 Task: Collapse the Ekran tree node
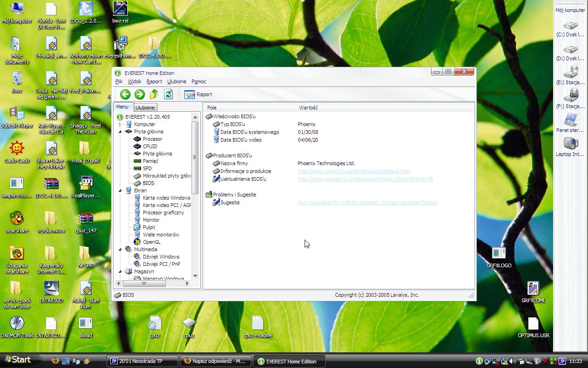pos(120,190)
